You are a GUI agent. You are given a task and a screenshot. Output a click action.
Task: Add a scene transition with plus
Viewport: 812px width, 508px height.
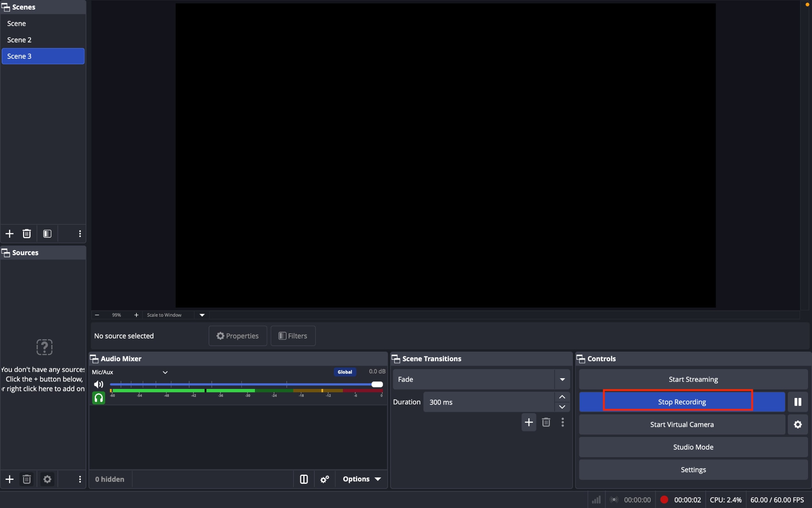[529, 422]
